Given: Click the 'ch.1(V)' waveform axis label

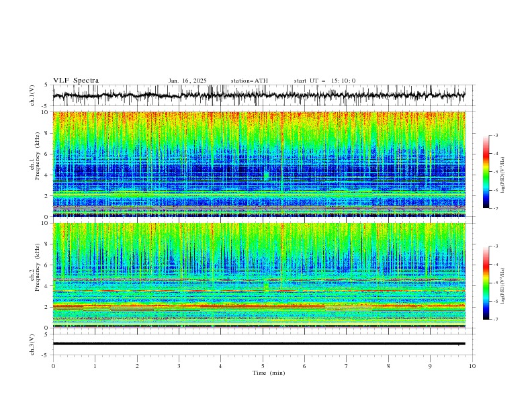Looking at the screenshot, I should click(x=32, y=95).
